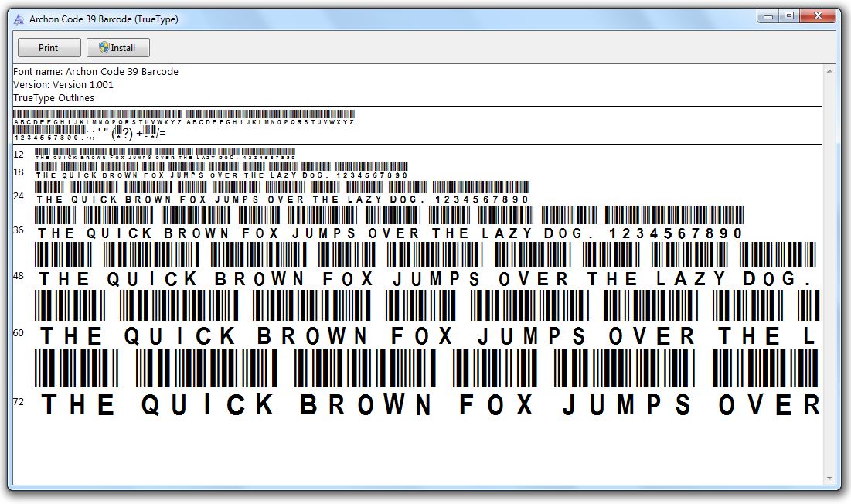Close the Archon Code 39 Barcode window

(818, 16)
